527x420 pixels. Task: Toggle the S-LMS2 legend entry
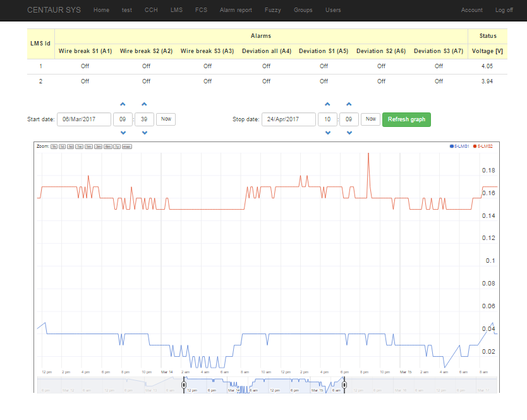pyautogui.click(x=485, y=146)
